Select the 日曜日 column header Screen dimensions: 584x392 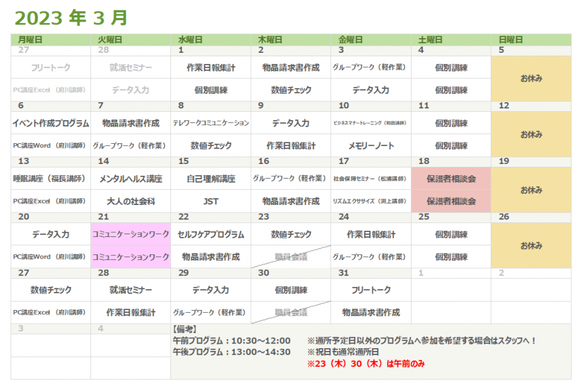pos(511,40)
